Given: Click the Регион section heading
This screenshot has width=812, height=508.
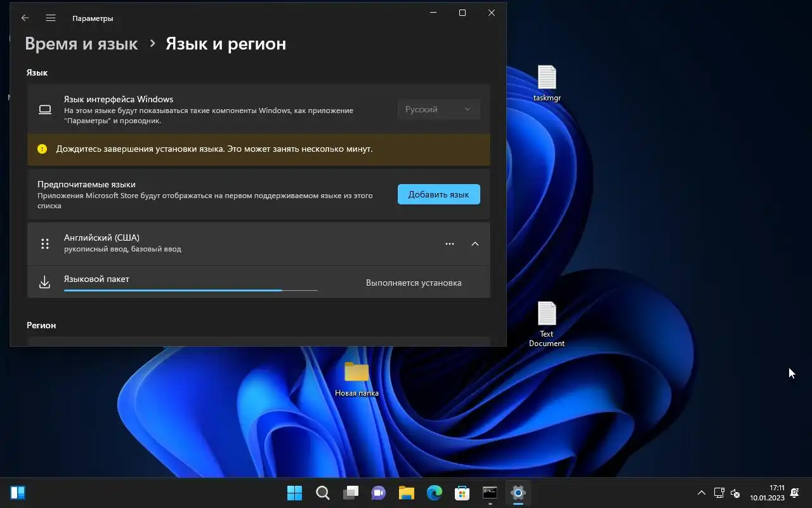Looking at the screenshot, I should pyautogui.click(x=41, y=325).
